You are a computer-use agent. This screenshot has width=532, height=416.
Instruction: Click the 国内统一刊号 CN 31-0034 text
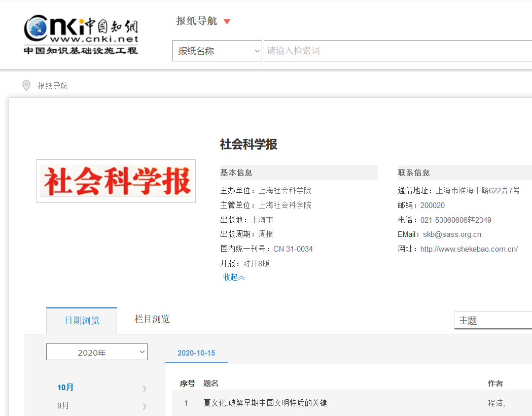(266, 249)
